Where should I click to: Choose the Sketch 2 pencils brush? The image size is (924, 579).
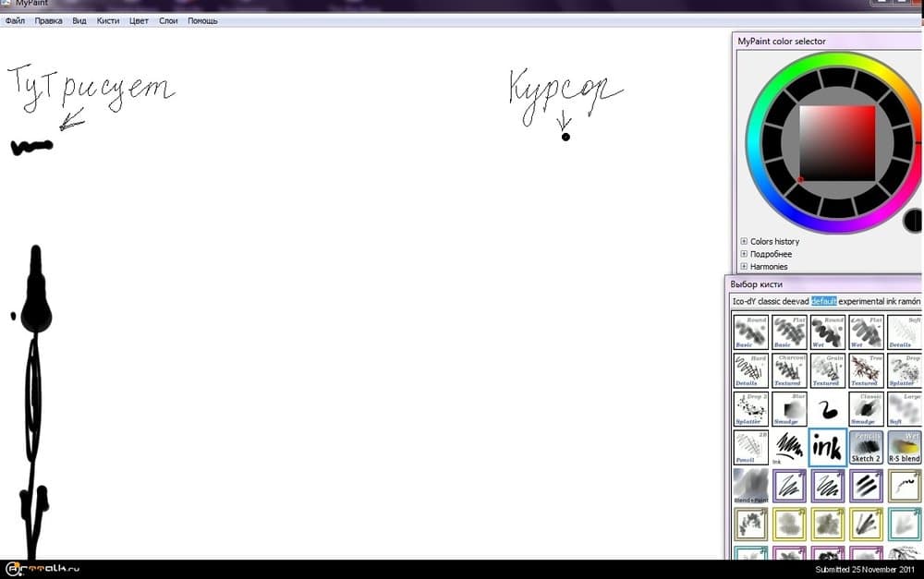[866, 447]
